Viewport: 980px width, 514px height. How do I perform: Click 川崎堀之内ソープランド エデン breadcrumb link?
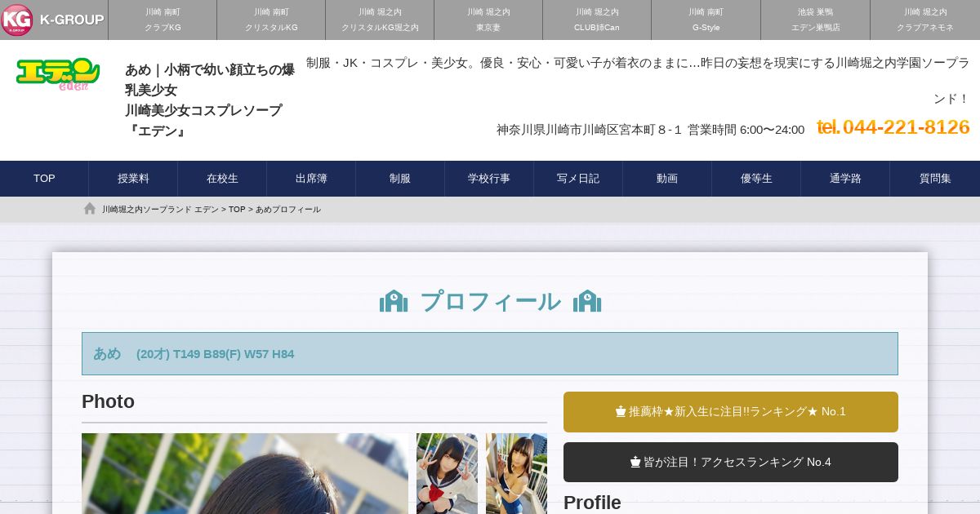click(x=160, y=210)
